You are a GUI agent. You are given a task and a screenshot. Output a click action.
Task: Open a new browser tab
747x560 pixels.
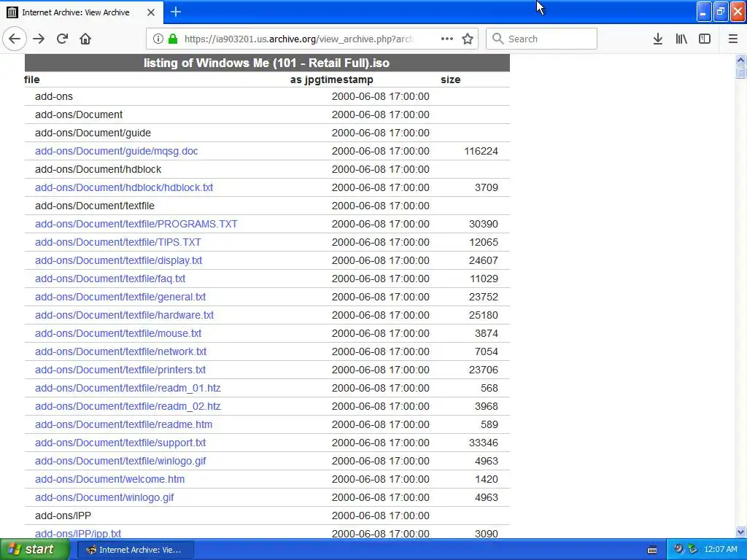point(176,12)
